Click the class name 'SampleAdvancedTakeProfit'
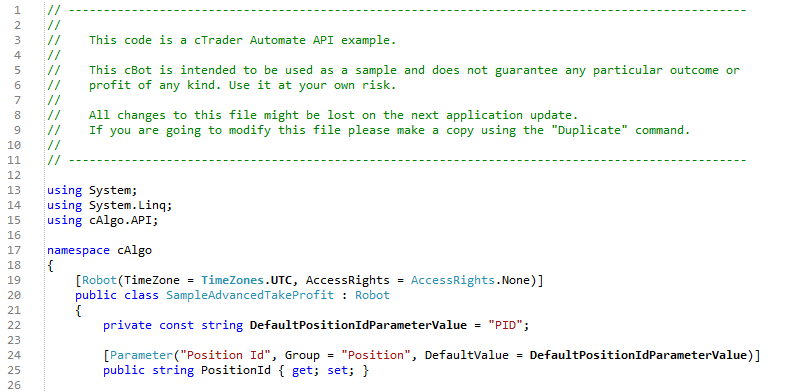811x392 pixels. [249, 295]
